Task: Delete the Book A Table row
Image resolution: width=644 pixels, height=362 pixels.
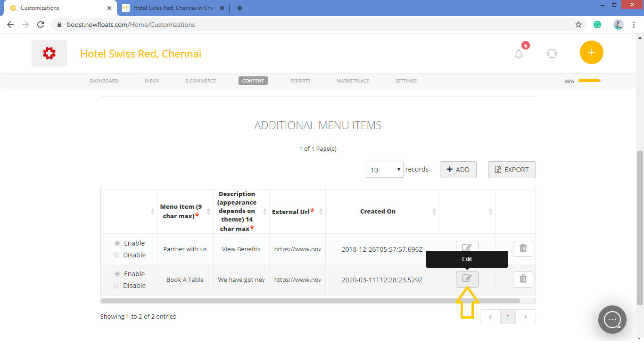Action: click(x=523, y=280)
